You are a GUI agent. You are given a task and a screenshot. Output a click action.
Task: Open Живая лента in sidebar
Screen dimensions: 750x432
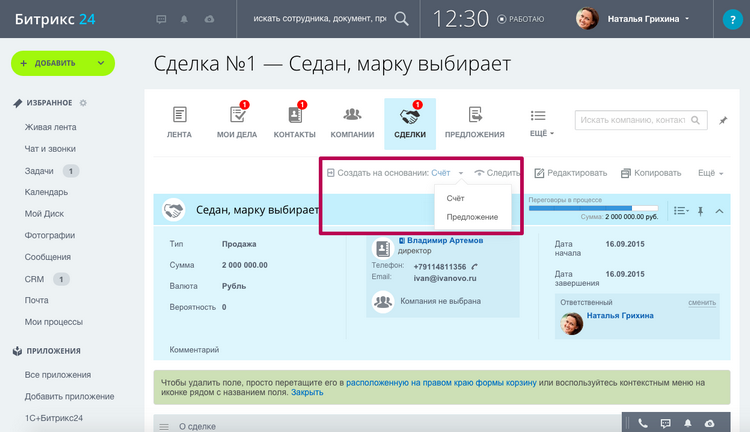[50, 127]
